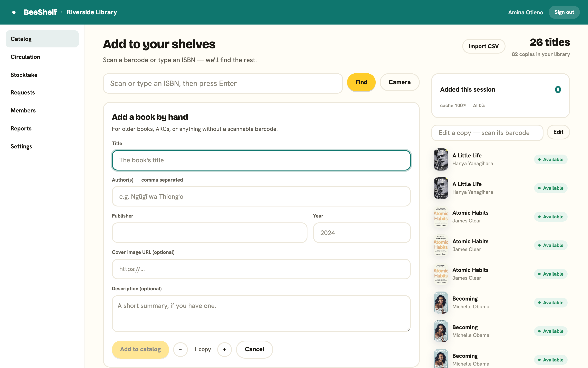This screenshot has height=368, width=588.
Task: Open third Atomic Habits cover thumbnail
Action: (441, 274)
